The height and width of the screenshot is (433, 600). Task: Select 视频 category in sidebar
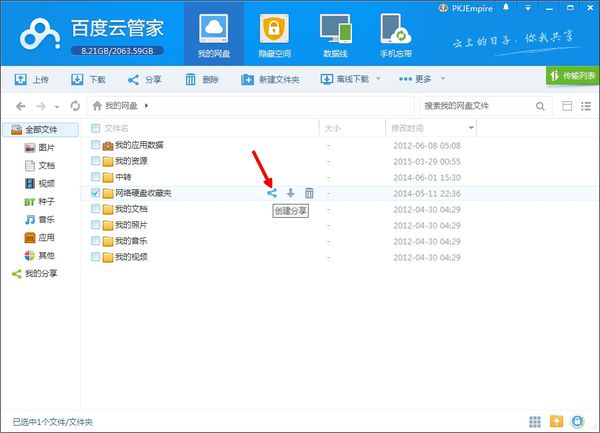click(39, 184)
